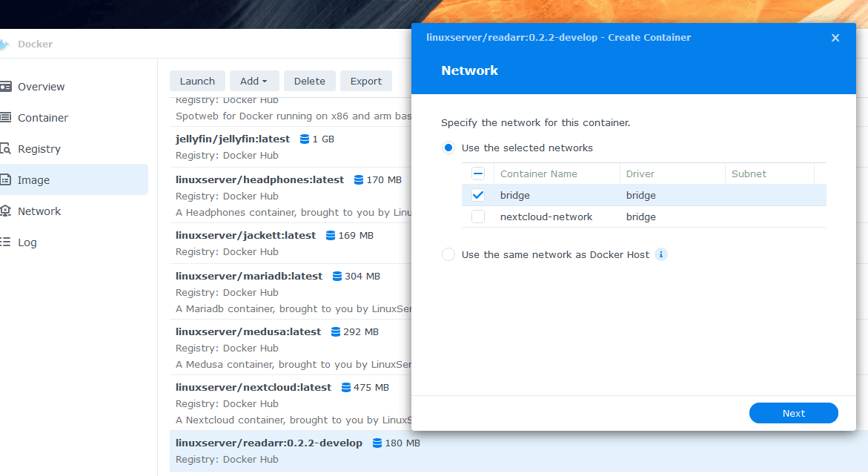
Task: Click the 'A Medusa container' description text
Action: tap(294, 365)
